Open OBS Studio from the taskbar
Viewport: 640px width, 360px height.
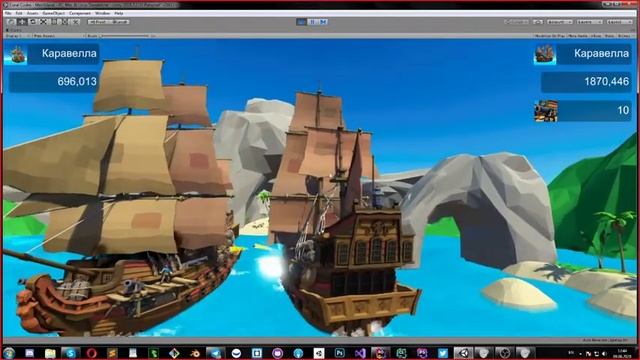(x=505, y=353)
